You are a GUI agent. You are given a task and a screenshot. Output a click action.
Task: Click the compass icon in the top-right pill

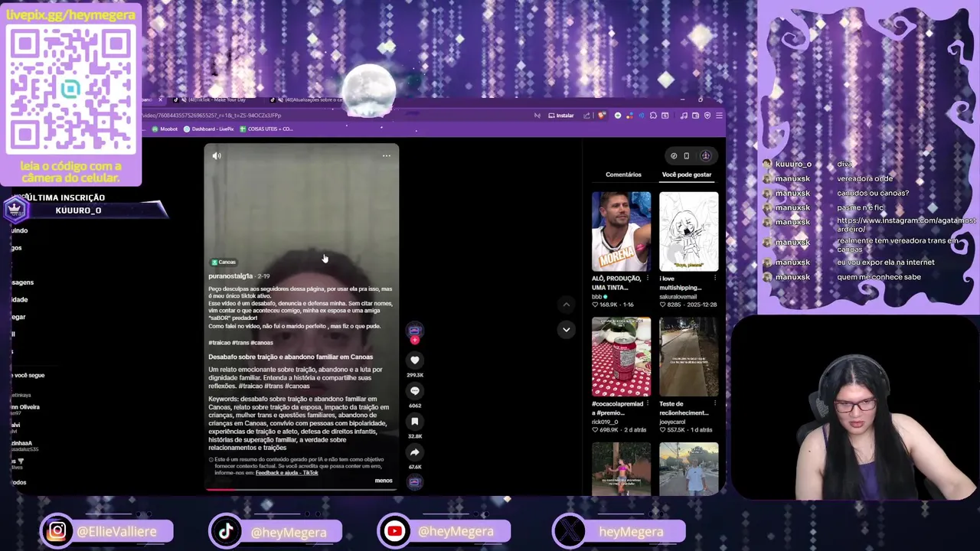pyautogui.click(x=674, y=156)
